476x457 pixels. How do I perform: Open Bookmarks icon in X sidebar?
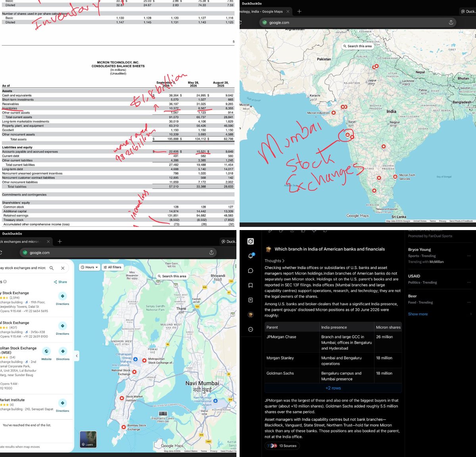coord(251,285)
